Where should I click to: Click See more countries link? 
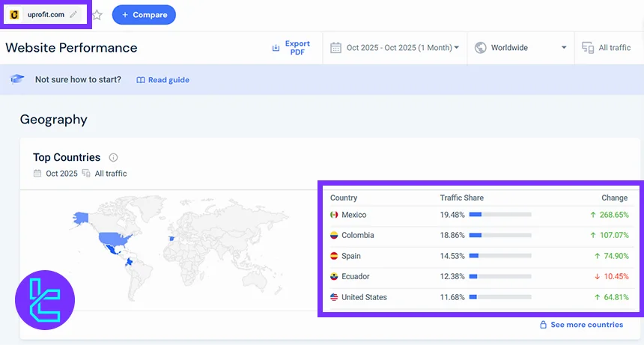point(586,325)
